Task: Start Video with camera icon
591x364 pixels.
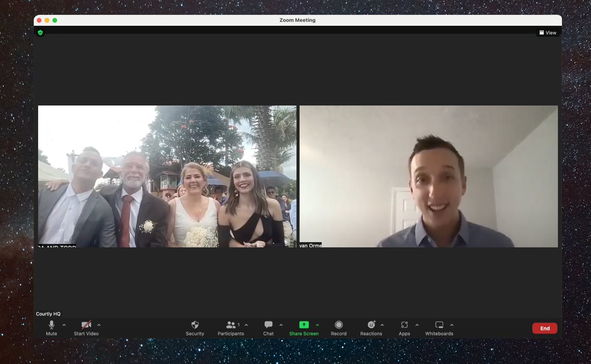Action: pyautogui.click(x=86, y=328)
